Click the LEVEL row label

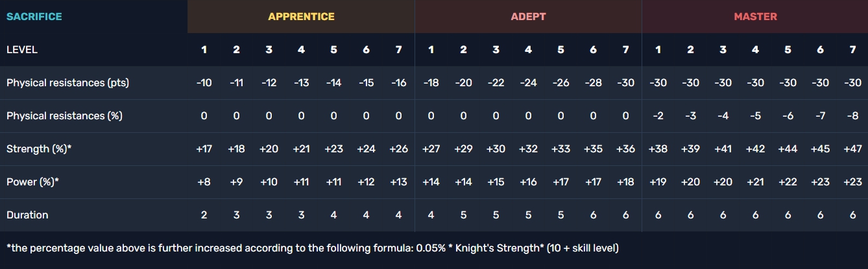click(22, 49)
